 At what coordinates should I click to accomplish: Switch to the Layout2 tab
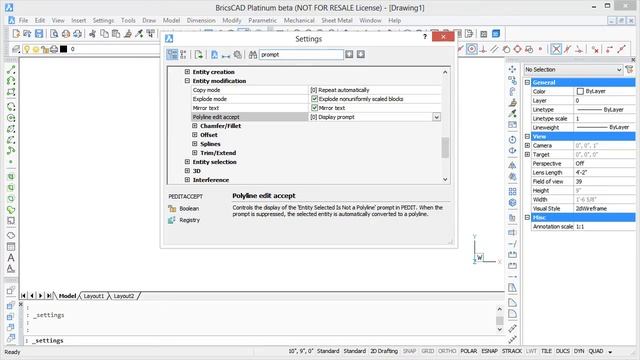(x=123, y=296)
